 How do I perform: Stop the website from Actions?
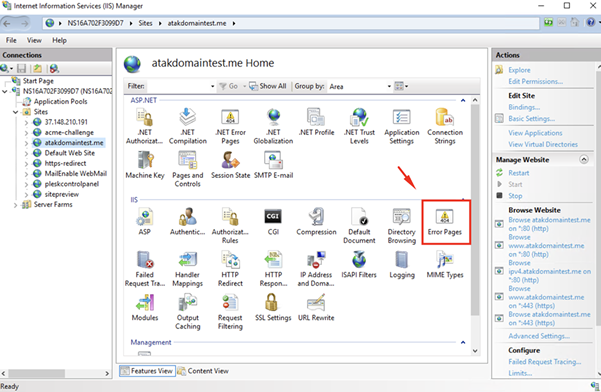(515, 196)
